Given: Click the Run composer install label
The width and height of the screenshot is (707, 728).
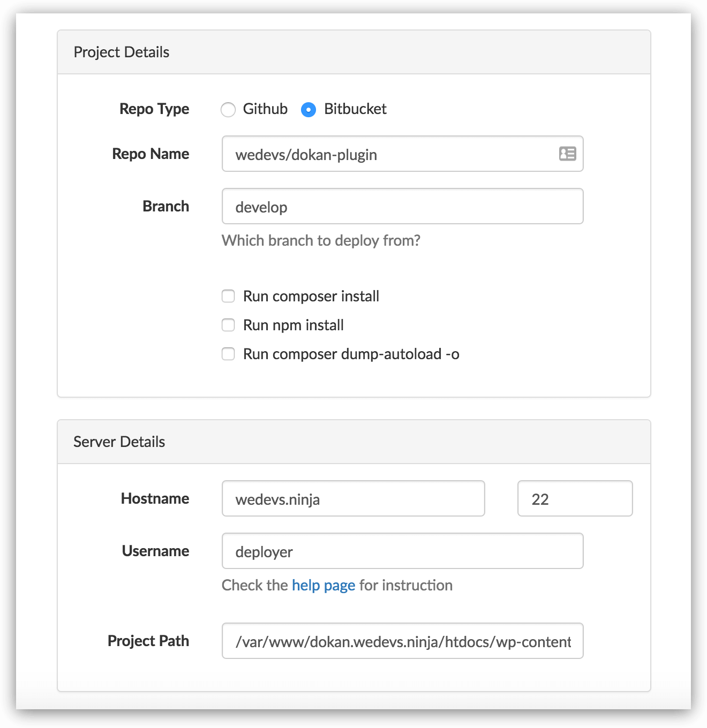Looking at the screenshot, I should (x=311, y=296).
